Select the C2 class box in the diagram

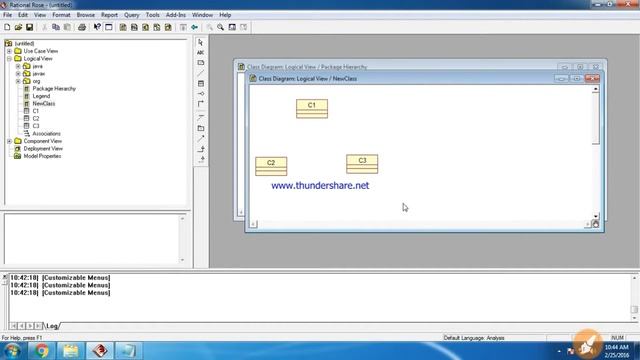[271, 167]
